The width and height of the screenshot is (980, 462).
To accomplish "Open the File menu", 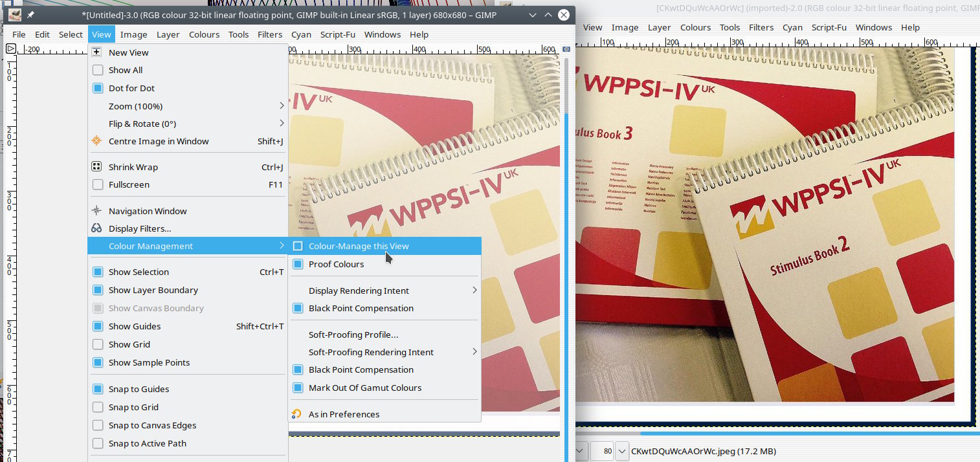I will pyautogui.click(x=19, y=34).
